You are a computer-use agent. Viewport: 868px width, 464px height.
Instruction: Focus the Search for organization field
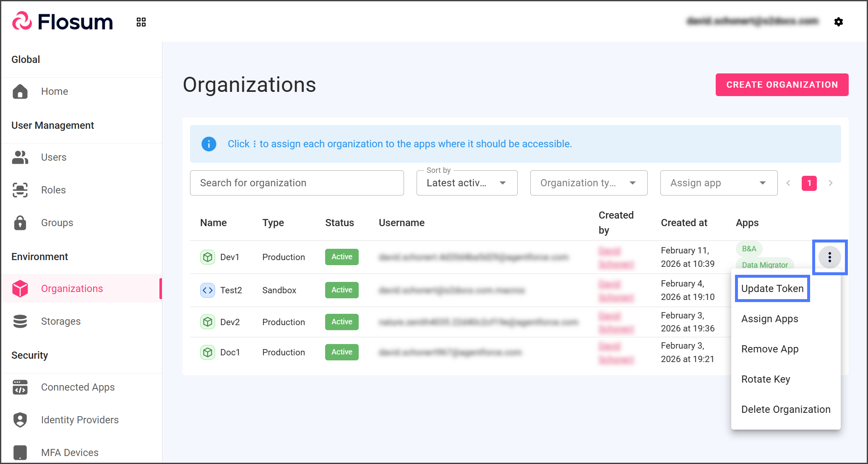pyautogui.click(x=297, y=183)
